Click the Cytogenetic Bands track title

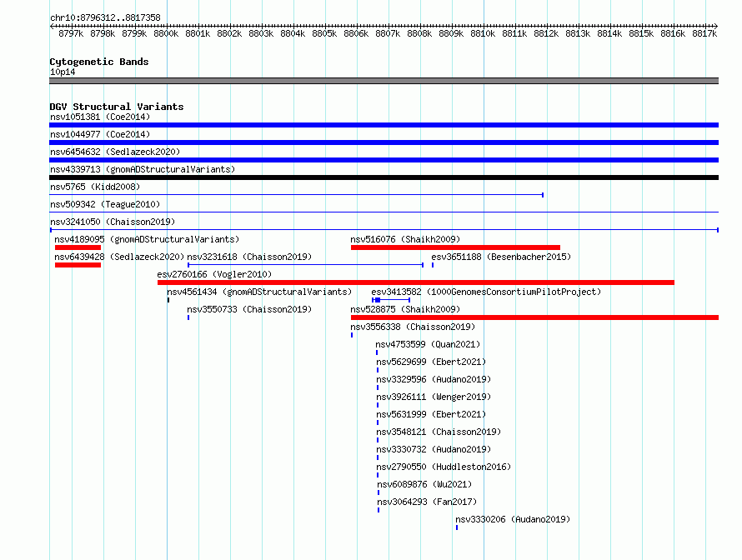point(99,62)
